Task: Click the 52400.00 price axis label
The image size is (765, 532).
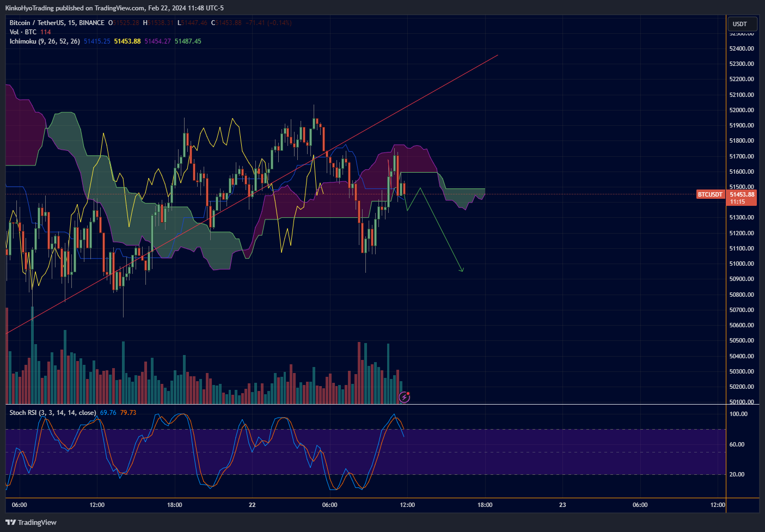Action: pos(742,48)
